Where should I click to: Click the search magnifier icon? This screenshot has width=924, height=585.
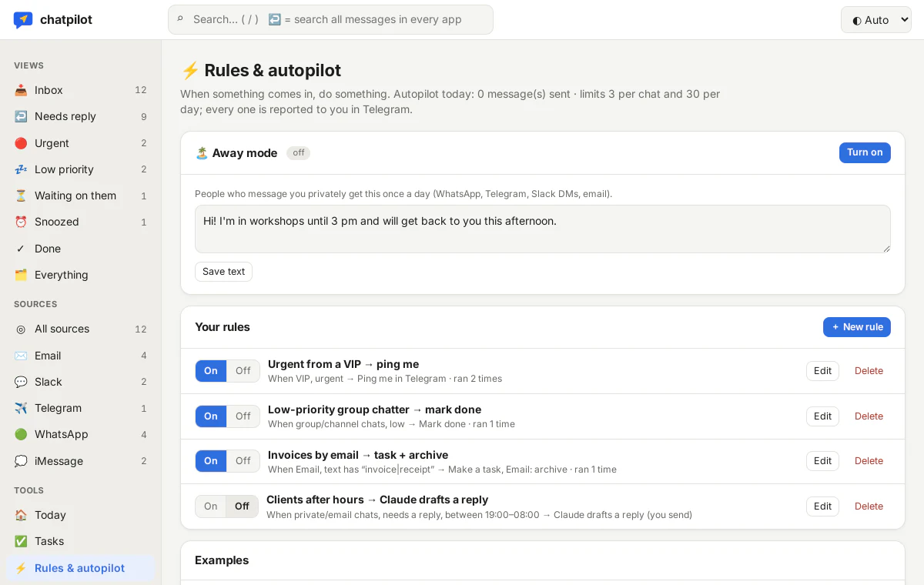click(x=180, y=19)
